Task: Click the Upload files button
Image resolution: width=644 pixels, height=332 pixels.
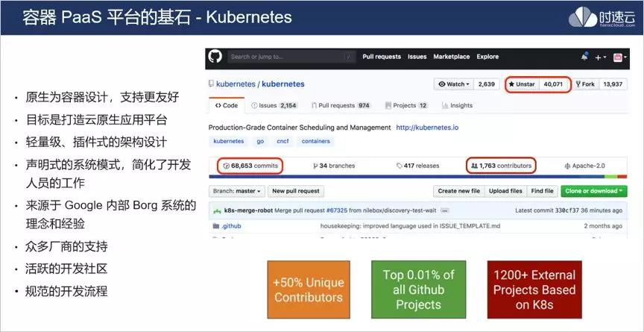Action: pyautogui.click(x=505, y=191)
